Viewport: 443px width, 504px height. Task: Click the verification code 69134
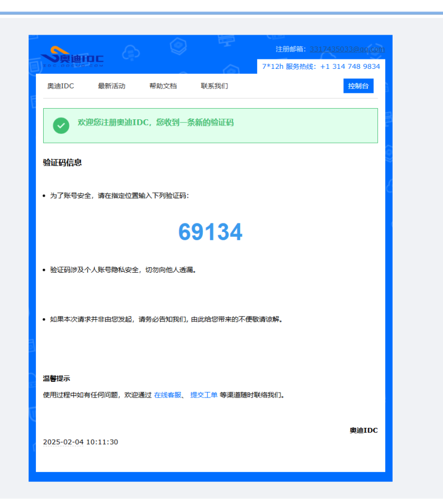[x=210, y=232]
